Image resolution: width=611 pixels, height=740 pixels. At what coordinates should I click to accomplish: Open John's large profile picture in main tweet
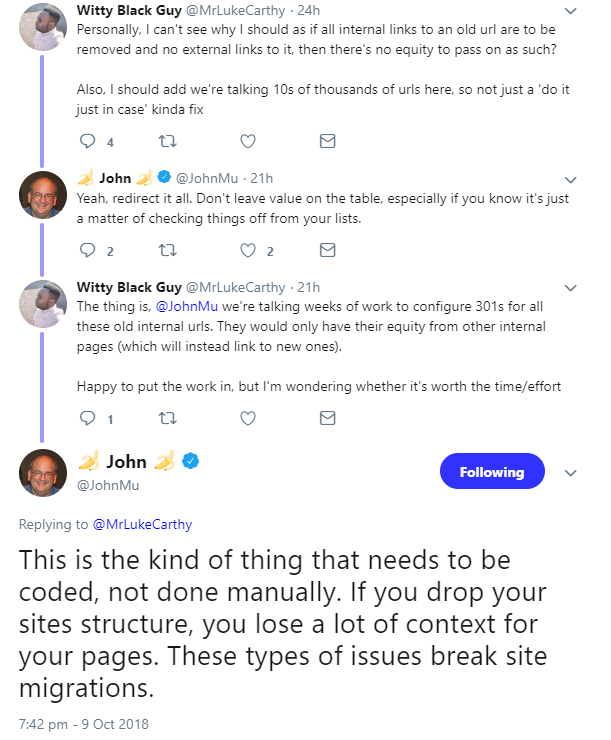42,473
